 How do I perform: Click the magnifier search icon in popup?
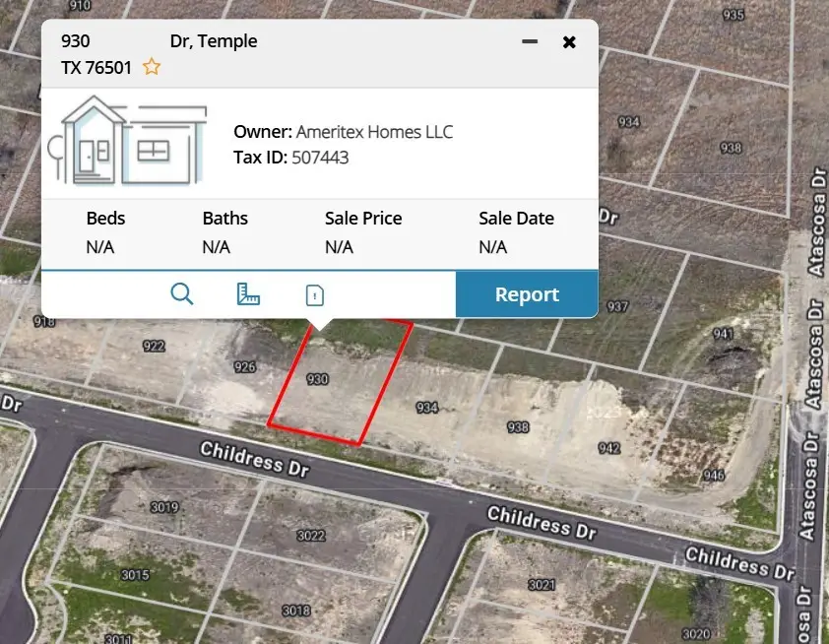coord(182,294)
